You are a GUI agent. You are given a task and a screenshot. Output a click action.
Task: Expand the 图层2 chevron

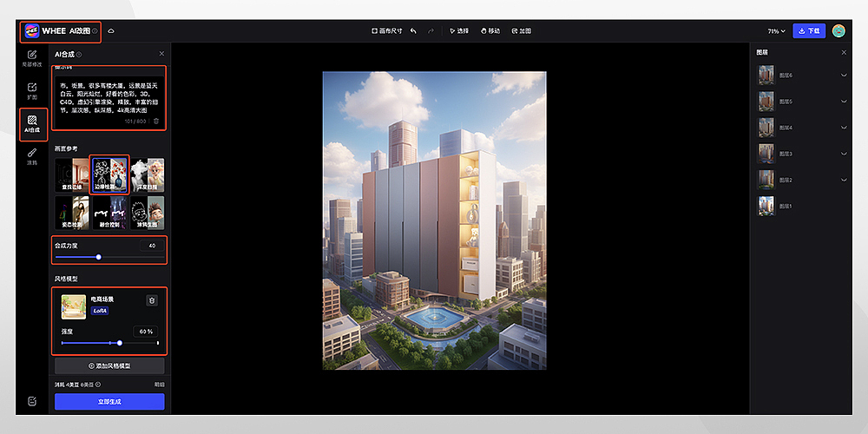click(x=844, y=180)
